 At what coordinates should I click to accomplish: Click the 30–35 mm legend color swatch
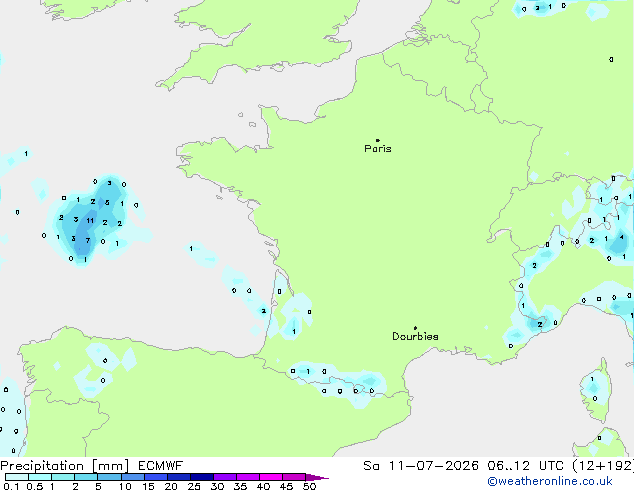(x=224, y=477)
